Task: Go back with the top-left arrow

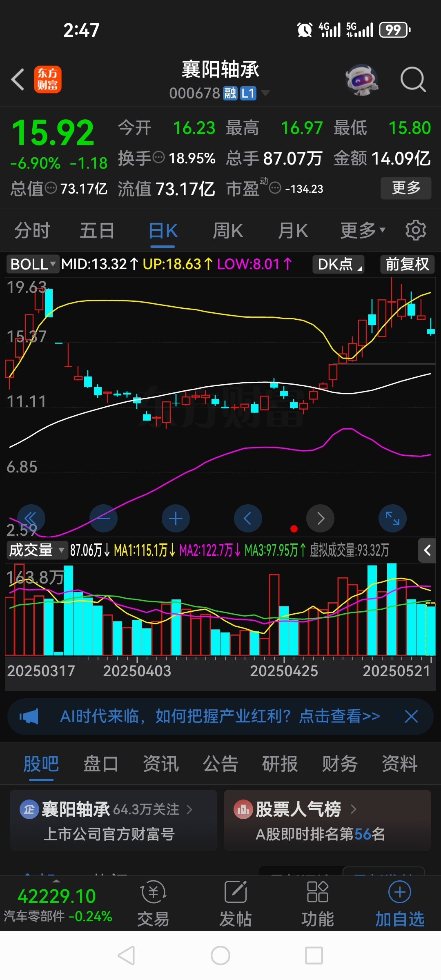Action: click(18, 79)
